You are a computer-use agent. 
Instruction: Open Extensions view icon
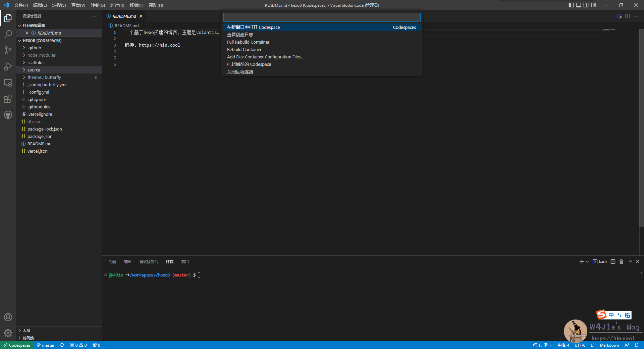click(8, 99)
